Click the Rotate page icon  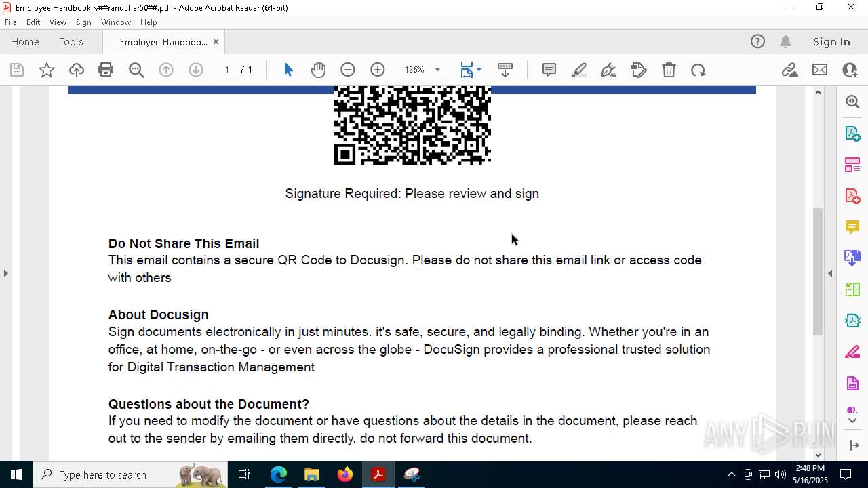pyautogui.click(x=698, y=70)
